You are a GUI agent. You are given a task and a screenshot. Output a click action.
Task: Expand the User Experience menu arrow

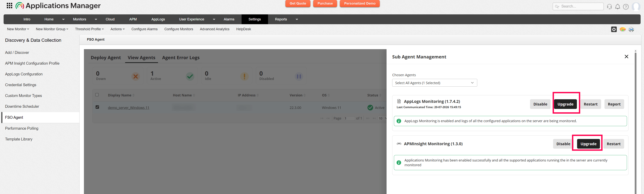(x=214, y=19)
